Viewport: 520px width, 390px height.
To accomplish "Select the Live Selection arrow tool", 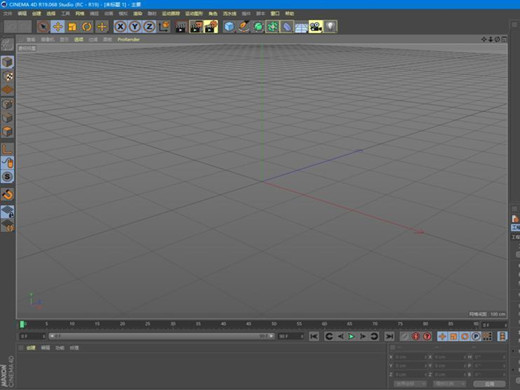I will 43,27.
